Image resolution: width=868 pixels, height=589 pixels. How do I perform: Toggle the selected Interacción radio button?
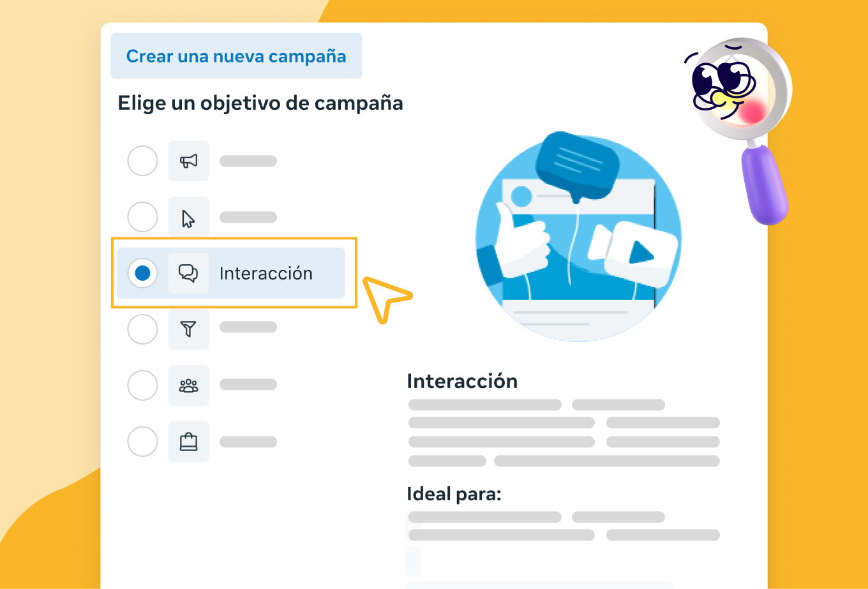[x=142, y=273]
